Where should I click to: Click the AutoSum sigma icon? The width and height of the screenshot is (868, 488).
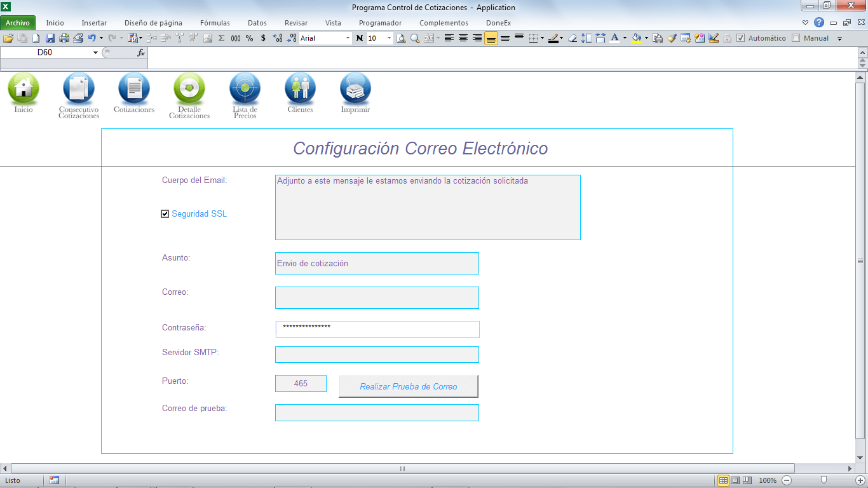[x=222, y=38]
